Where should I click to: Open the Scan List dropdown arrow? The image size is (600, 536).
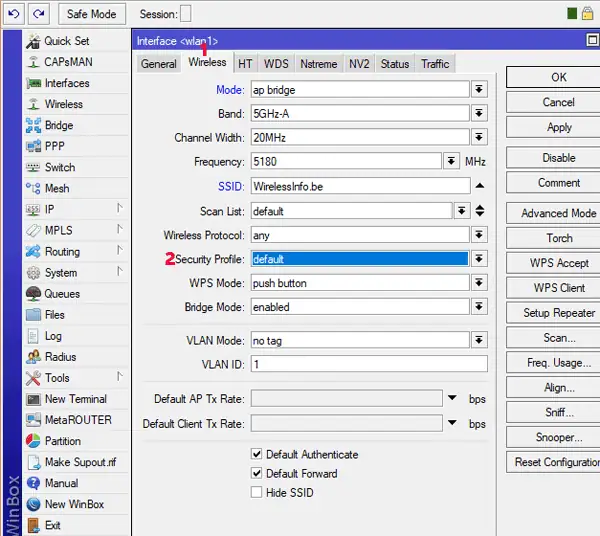(462, 211)
